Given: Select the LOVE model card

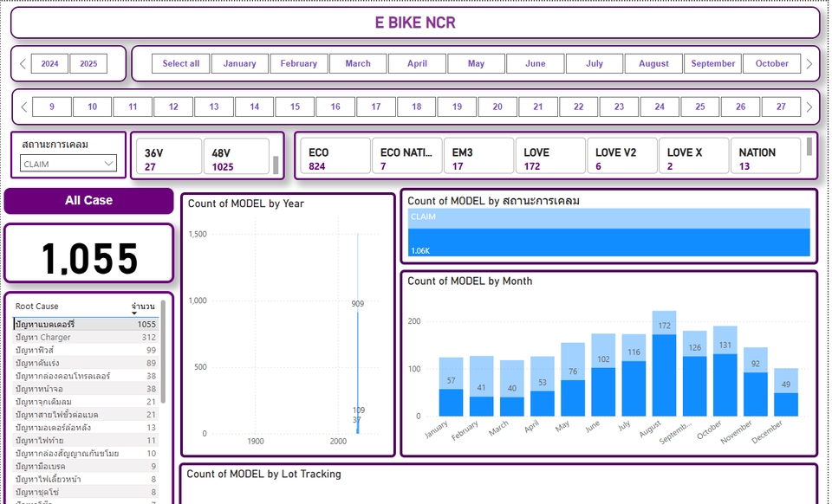Looking at the screenshot, I should [549, 158].
